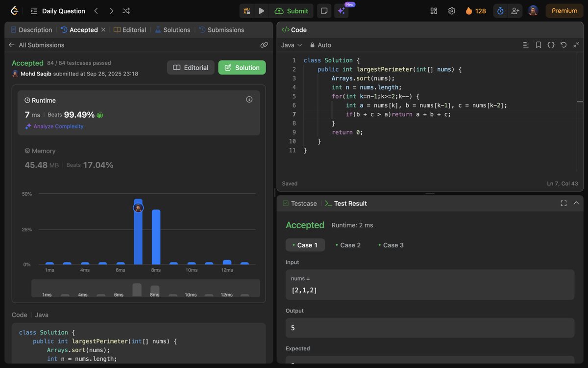Click Analyze Complexity link
This screenshot has width=588, height=368.
[x=54, y=126]
